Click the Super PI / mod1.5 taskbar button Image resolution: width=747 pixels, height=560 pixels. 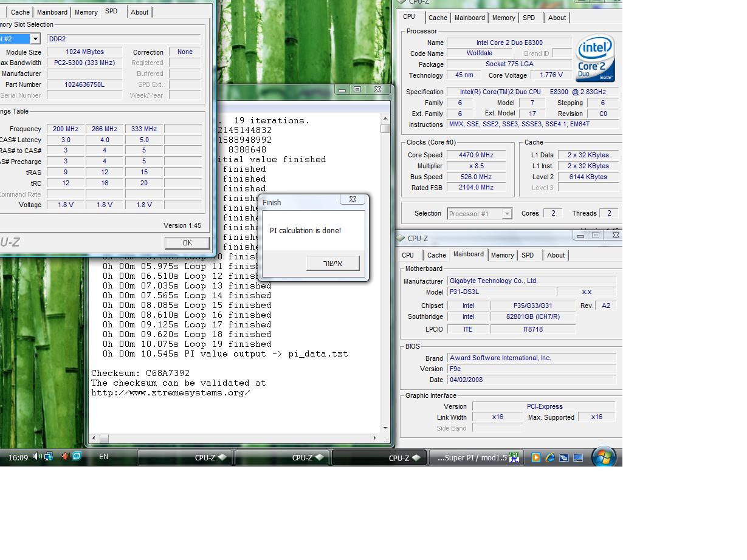[x=477, y=457]
